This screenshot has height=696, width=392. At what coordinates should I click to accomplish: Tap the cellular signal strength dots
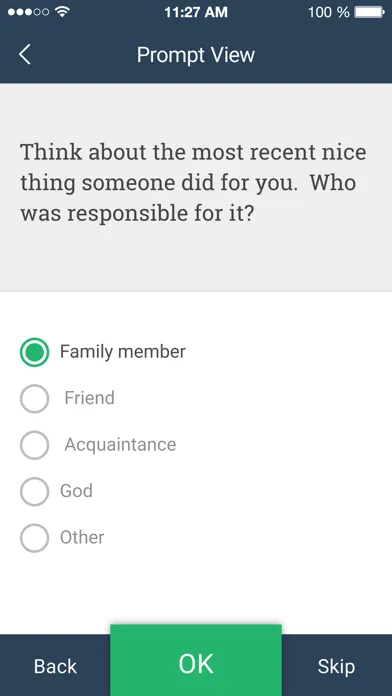coord(28,12)
